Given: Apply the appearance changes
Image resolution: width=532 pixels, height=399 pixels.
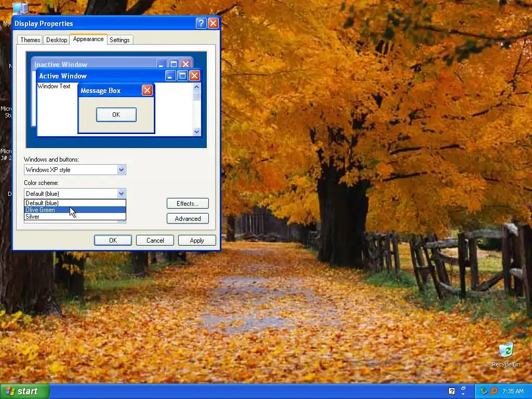Looking at the screenshot, I should (197, 240).
